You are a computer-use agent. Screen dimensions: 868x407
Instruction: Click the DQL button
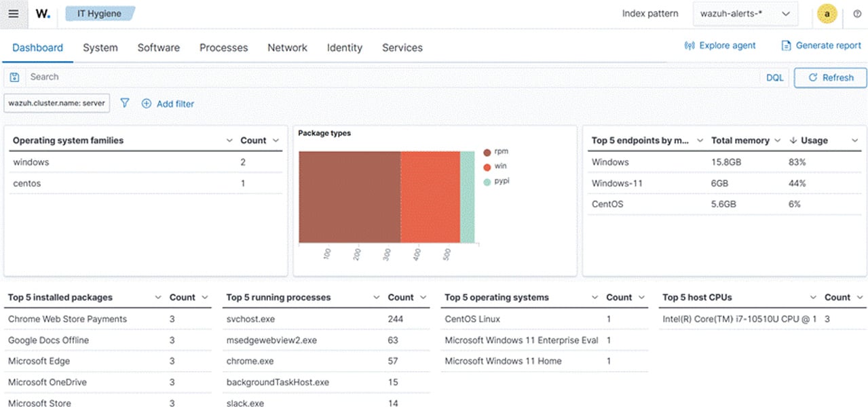click(x=774, y=77)
